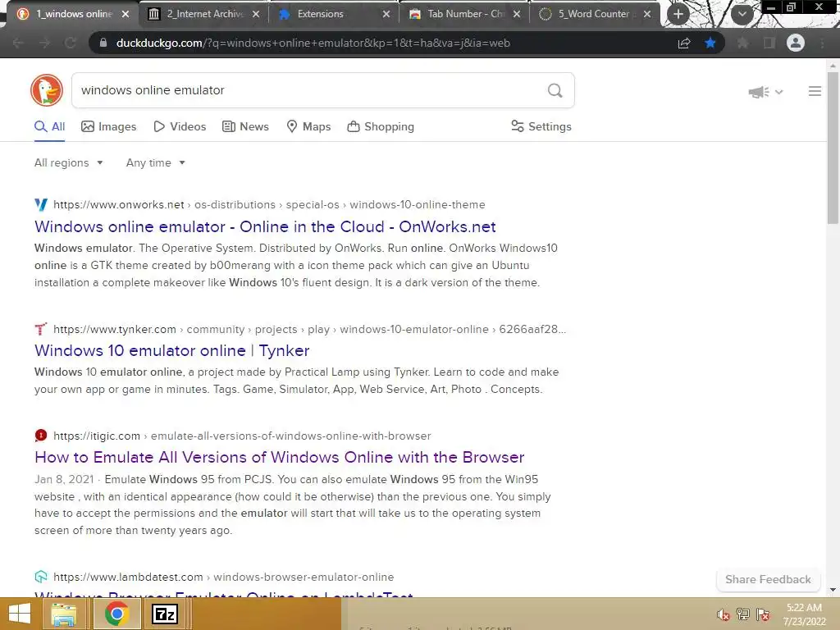Viewport: 840px width, 630px height.
Task: Bookmark star icon in address bar
Action: pyautogui.click(x=710, y=43)
